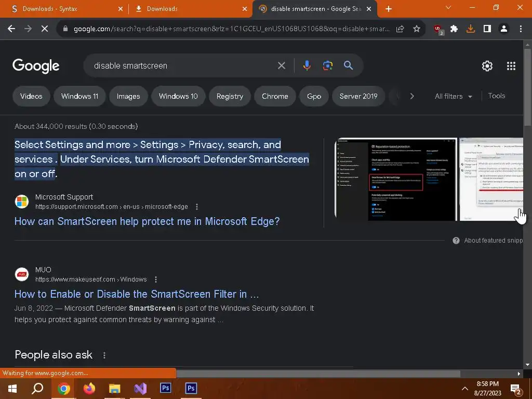Select disable smartscreen Google Search tab
The width and height of the screenshot is (532, 399).
tap(315, 9)
